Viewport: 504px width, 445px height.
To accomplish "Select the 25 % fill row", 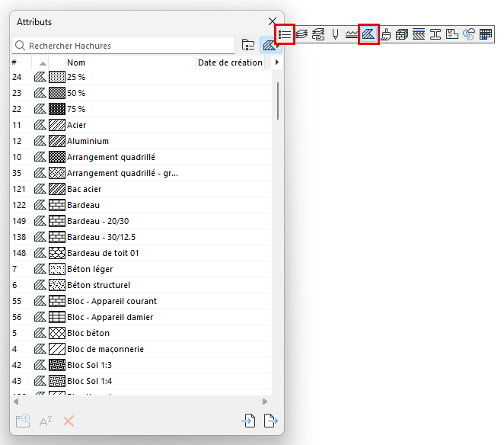I will click(x=141, y=77).
